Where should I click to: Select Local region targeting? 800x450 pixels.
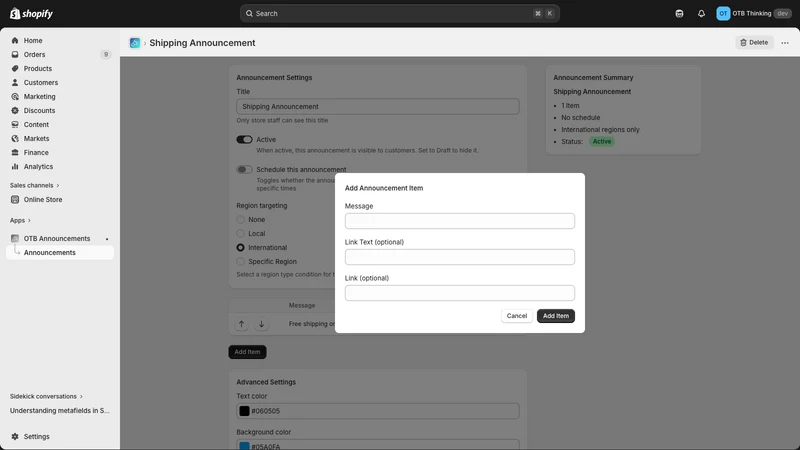pos(240,234)
